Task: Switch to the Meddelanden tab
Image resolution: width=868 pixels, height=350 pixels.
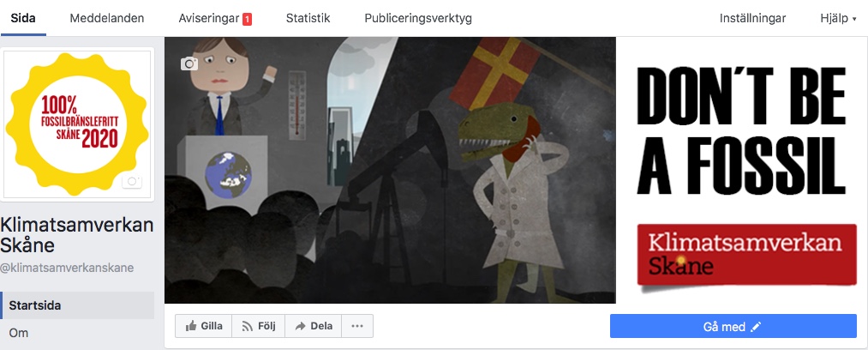Action: pos(107,18)
